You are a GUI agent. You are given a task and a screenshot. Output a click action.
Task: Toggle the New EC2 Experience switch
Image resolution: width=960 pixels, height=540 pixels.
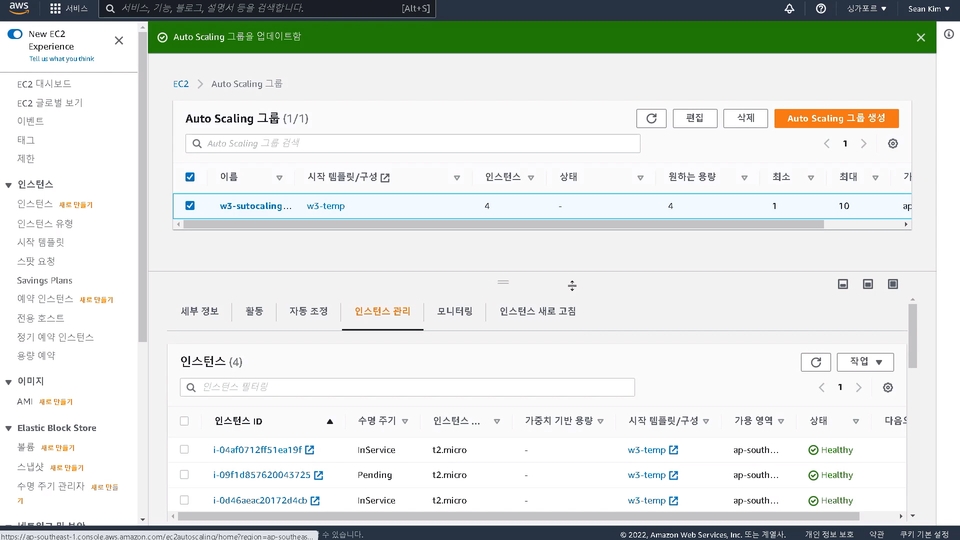[15, 34]
